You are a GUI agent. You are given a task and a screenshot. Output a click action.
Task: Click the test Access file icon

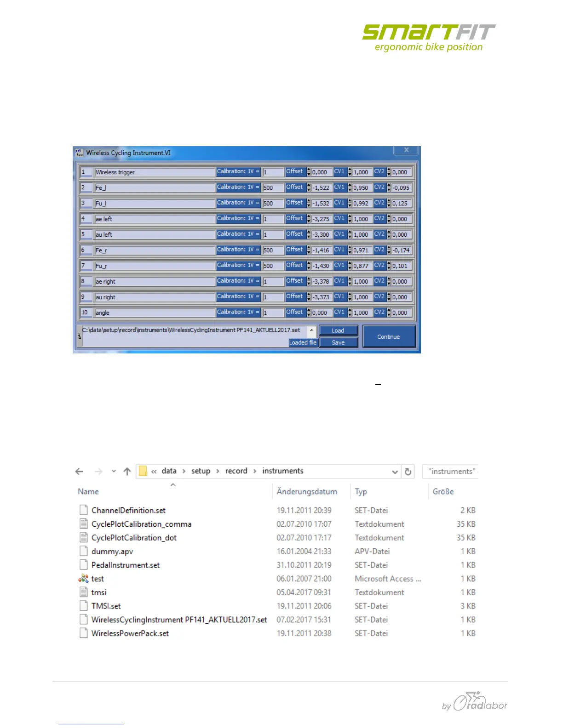[x=83, y=579]
